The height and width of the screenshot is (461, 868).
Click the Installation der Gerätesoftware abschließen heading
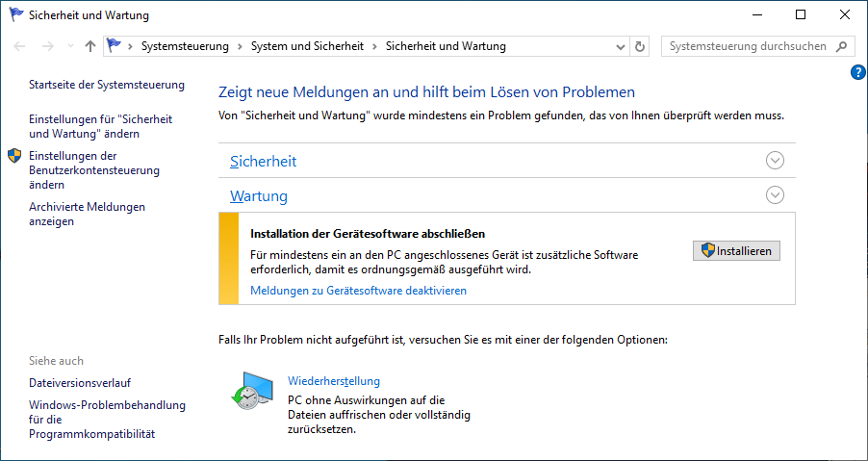pyautogui.click(x=368, y=234)
